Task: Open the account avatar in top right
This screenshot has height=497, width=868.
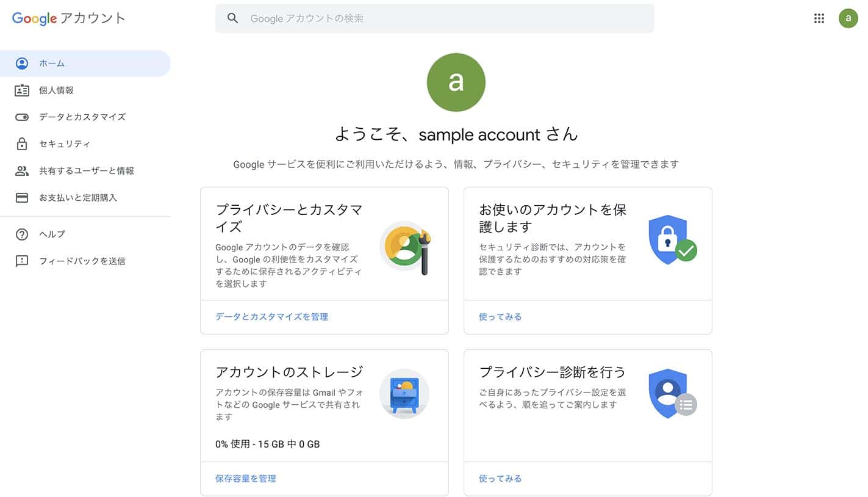Action: [x=848, y=18]
